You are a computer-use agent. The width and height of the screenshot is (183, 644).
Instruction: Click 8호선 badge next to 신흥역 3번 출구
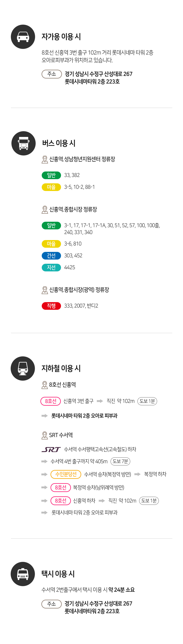coord(51,401)
